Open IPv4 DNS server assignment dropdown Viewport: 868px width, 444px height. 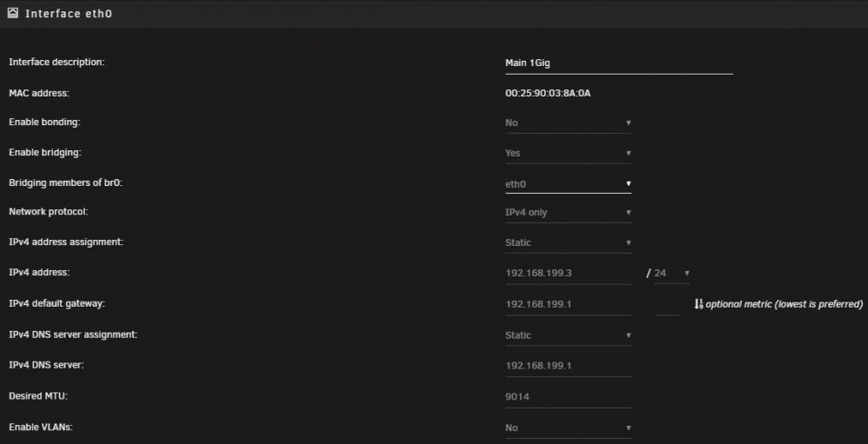[568, 336]
